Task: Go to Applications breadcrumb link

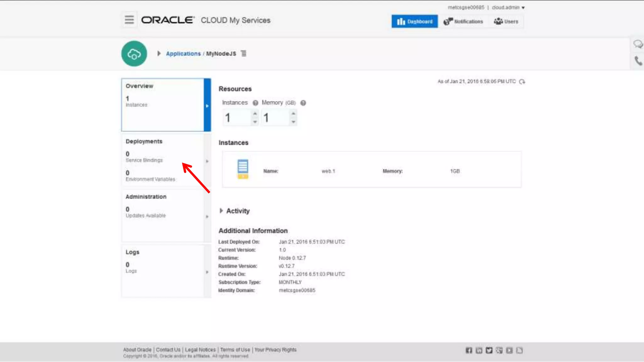Action: (x=183, y=54)
